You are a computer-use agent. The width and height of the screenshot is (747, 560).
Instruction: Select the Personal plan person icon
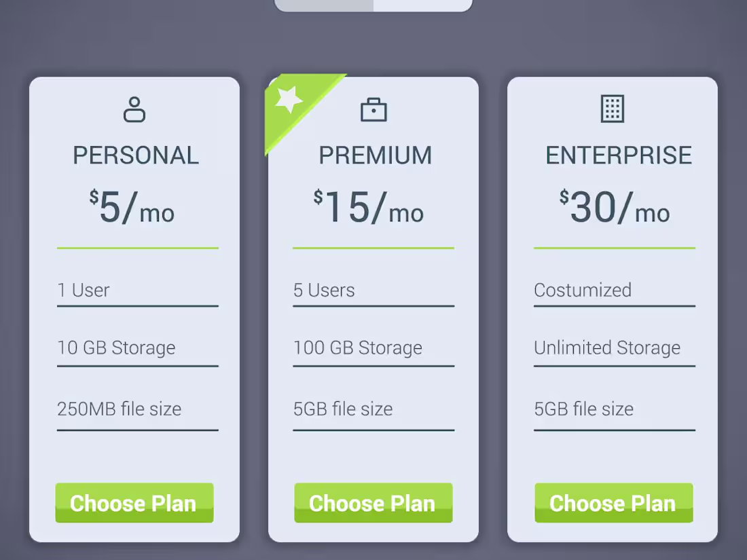click(134, 109)
